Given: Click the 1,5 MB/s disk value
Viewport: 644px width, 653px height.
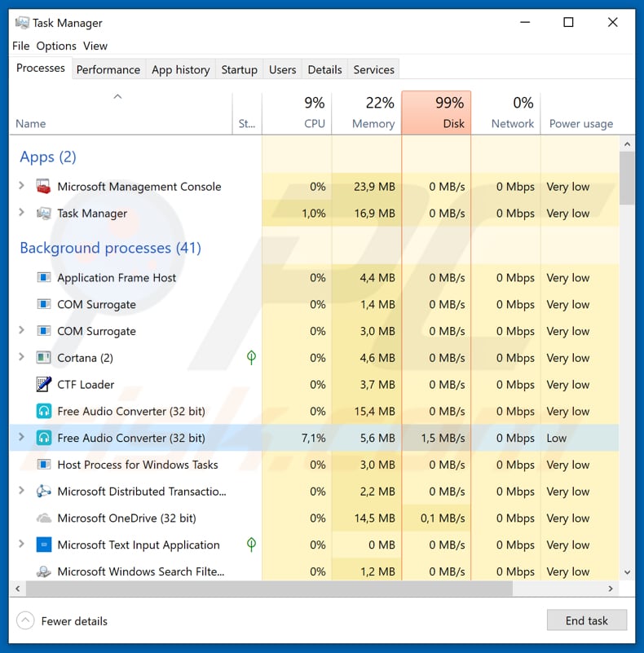Looking at the screenshot, I should pyautogui.click(x=443, y=438).
